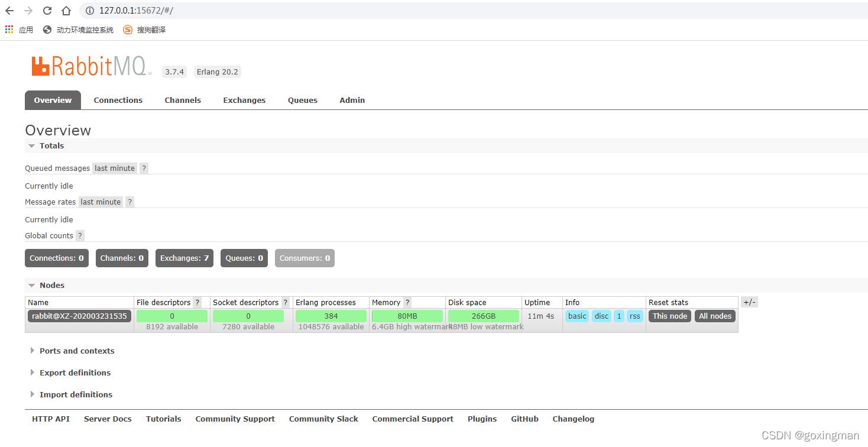Click the green Memory 80MB bar
This screenshot has width=868, height=447.
407,316
